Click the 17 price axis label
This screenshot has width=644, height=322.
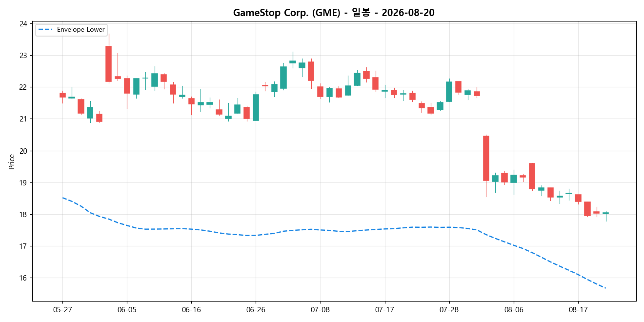click(x=23, y=246)
